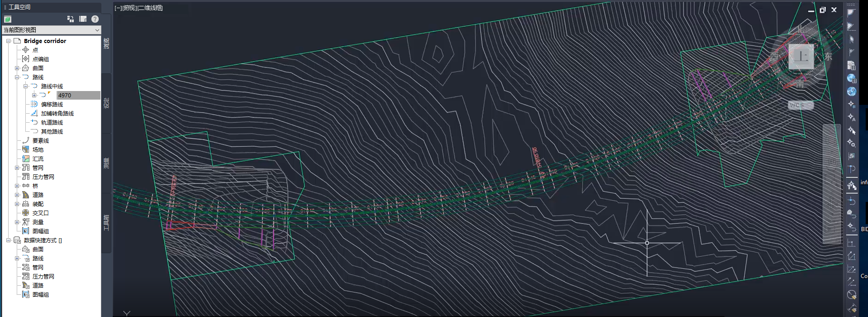Select the 轨道路线 rail alignments item
The image size is (868, 317).
click(52, 122)
